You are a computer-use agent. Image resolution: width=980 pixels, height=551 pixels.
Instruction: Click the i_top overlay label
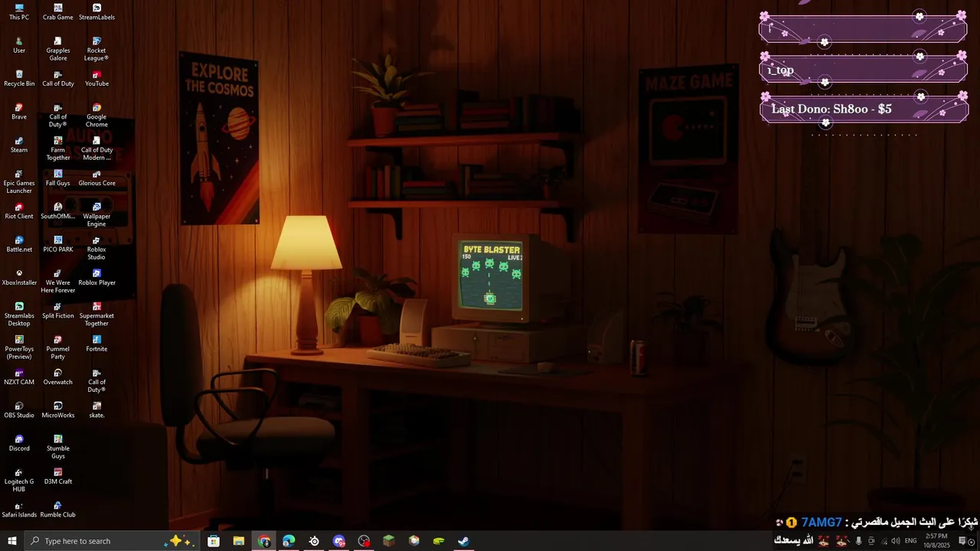coord(781,70)
